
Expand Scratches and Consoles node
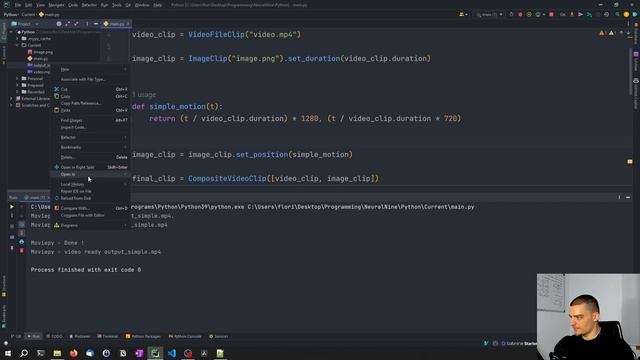pyautogui.click(x=11, y=105)
